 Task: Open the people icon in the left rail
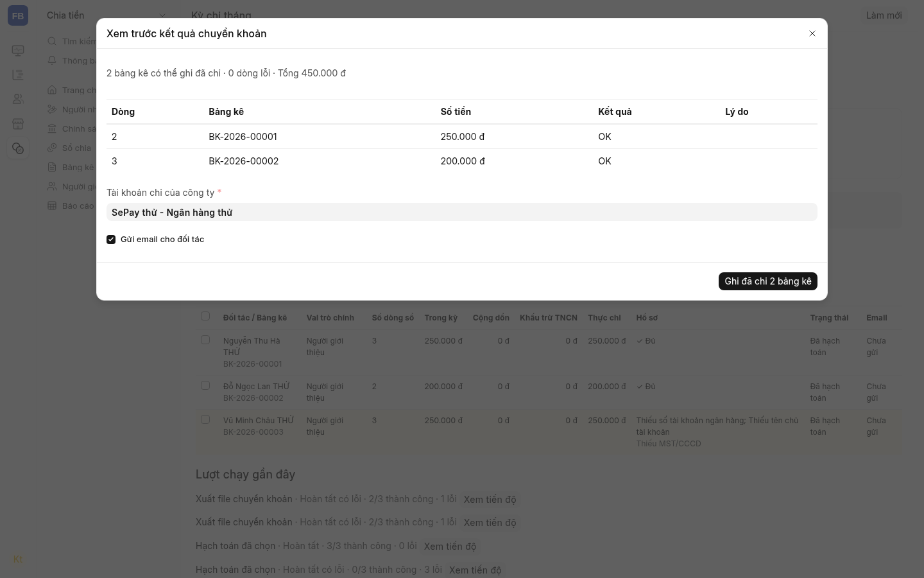pos(18,100)
